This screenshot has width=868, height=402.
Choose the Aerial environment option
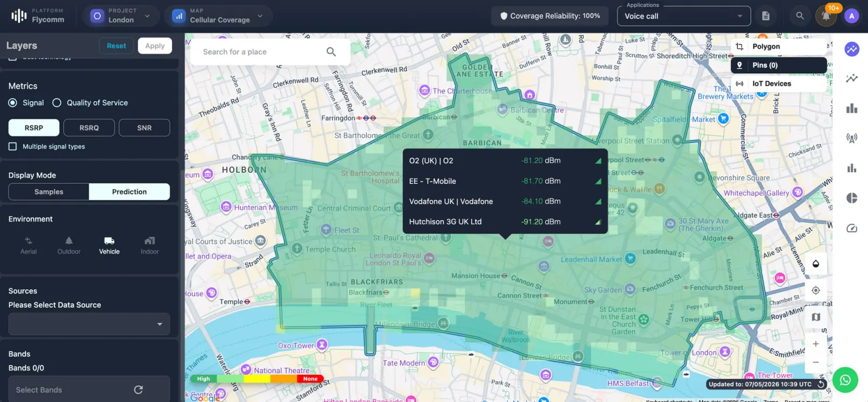[x=29, y=245]
